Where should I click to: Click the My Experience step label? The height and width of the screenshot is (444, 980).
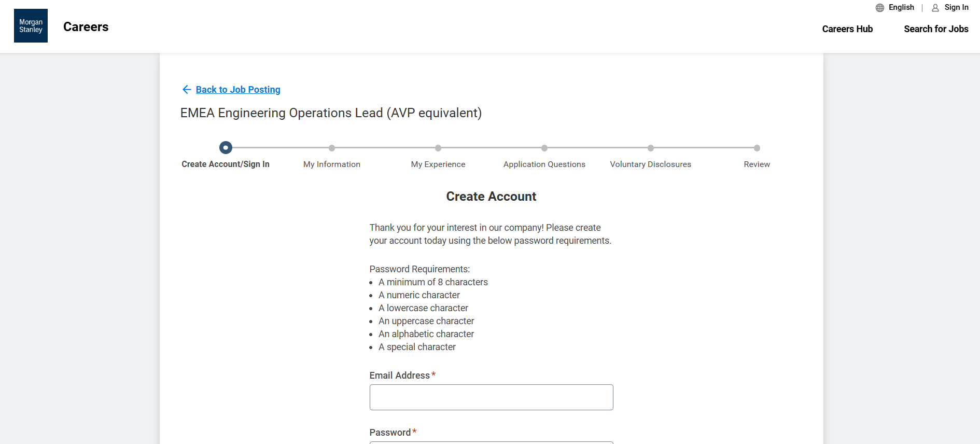point(438,164)
